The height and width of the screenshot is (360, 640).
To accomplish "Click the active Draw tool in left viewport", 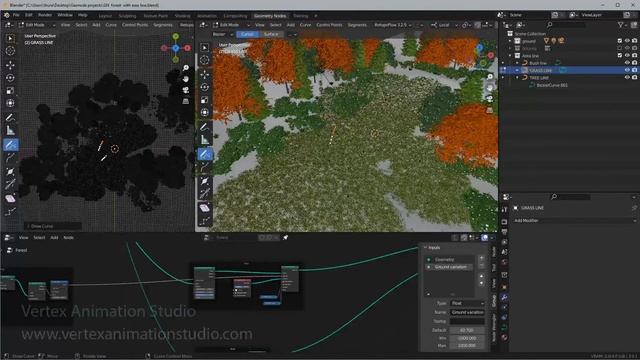I will tap(10, 144).
